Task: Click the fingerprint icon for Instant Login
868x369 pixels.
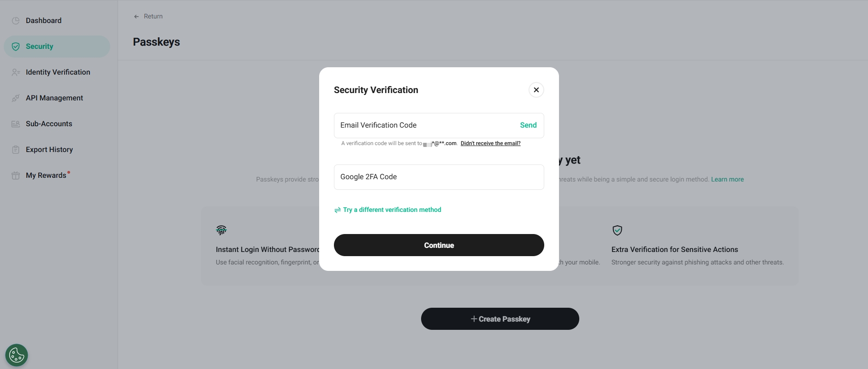Action: coord(221,230)
